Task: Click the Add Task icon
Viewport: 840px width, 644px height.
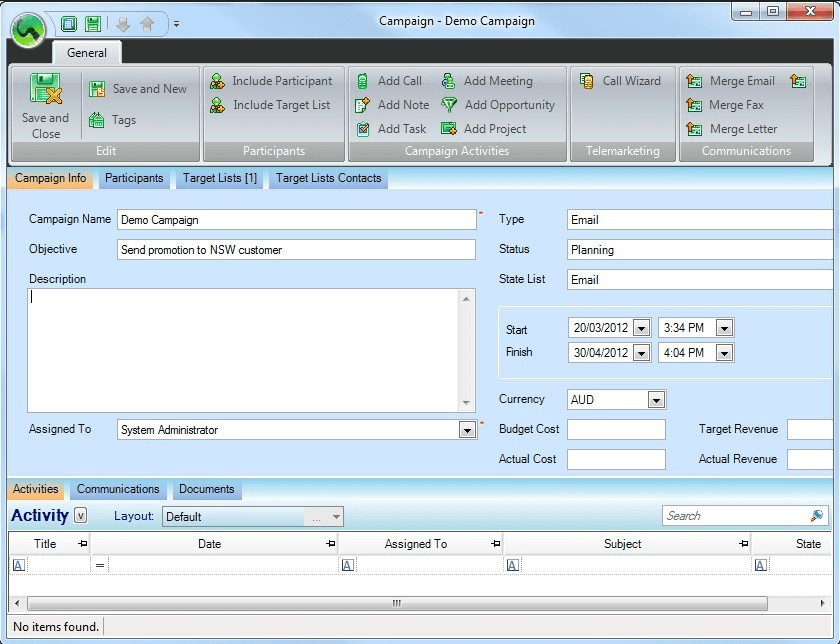Action: pos(363,129)
